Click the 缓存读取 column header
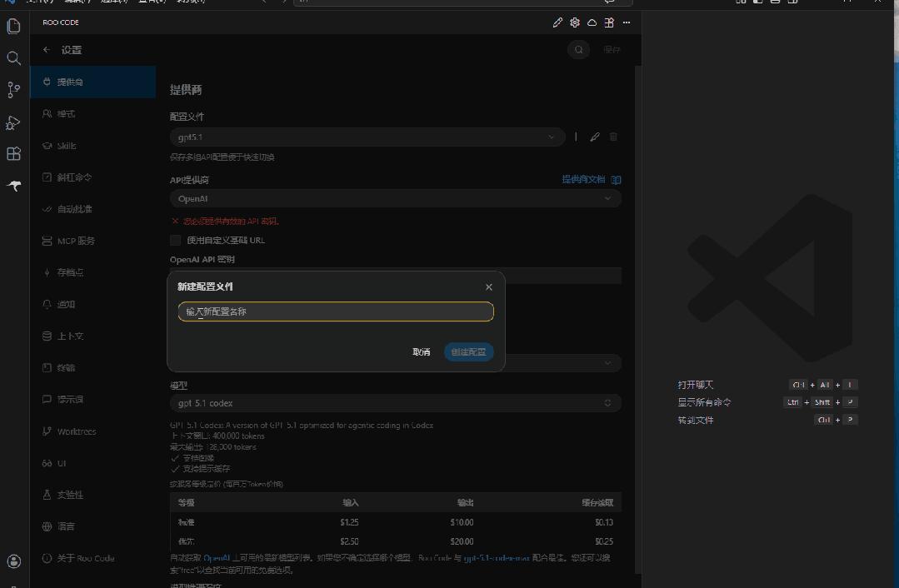Viewport: 899px width, 588px height. [x=597, y=502]
